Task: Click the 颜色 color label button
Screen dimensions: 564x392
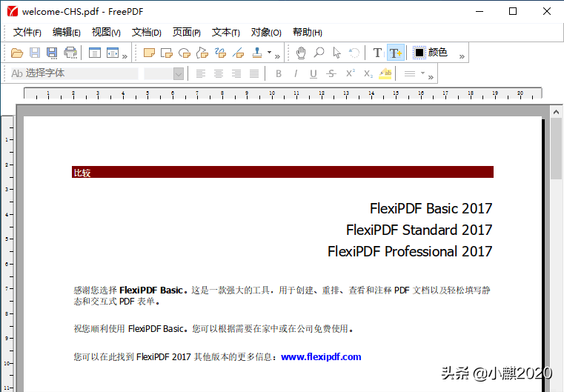Action: tap(438, 53)
